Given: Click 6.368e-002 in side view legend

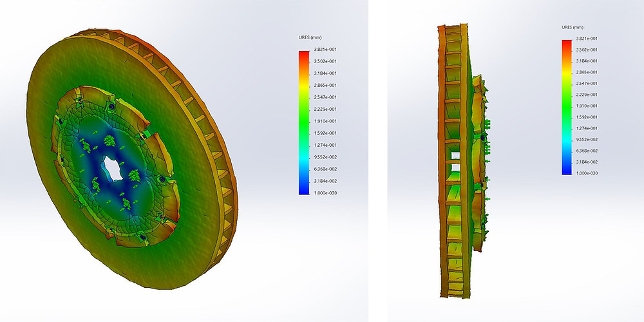Looking at the screenshot, I should point(587,151).
